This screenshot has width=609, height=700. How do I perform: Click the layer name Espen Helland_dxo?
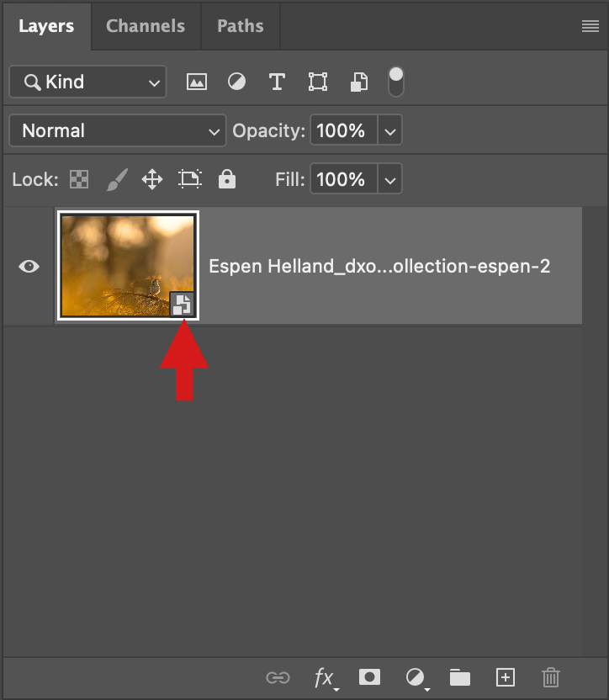(x=379, y=267)
